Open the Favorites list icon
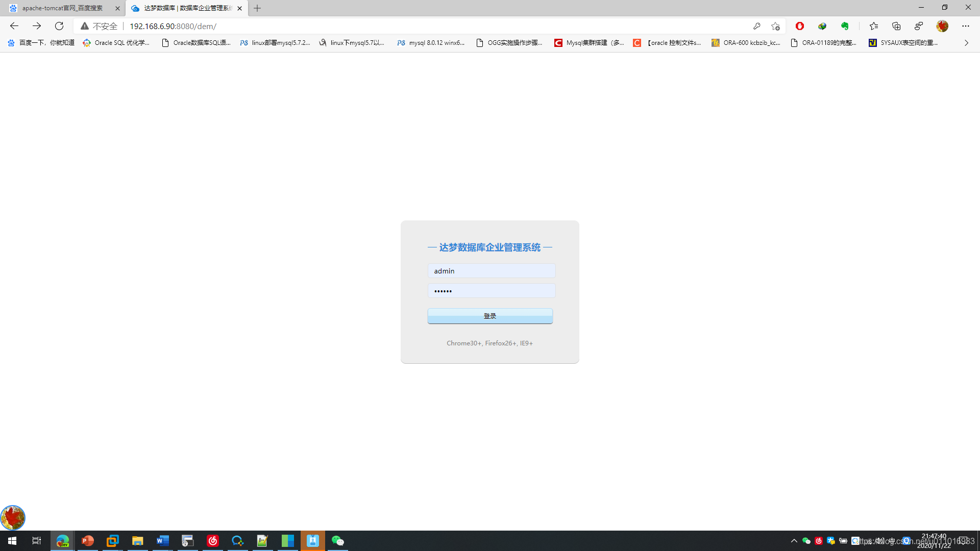Screen dimensions: 980x551 click(874, 26)
